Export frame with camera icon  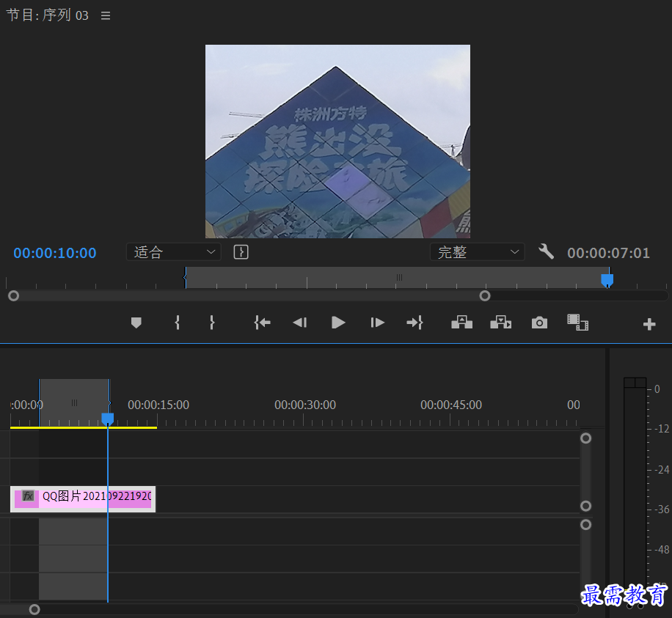[x=539, y=323]
